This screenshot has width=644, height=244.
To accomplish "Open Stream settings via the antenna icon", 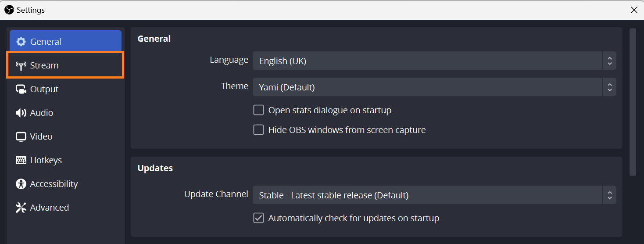I will (21, 65).
